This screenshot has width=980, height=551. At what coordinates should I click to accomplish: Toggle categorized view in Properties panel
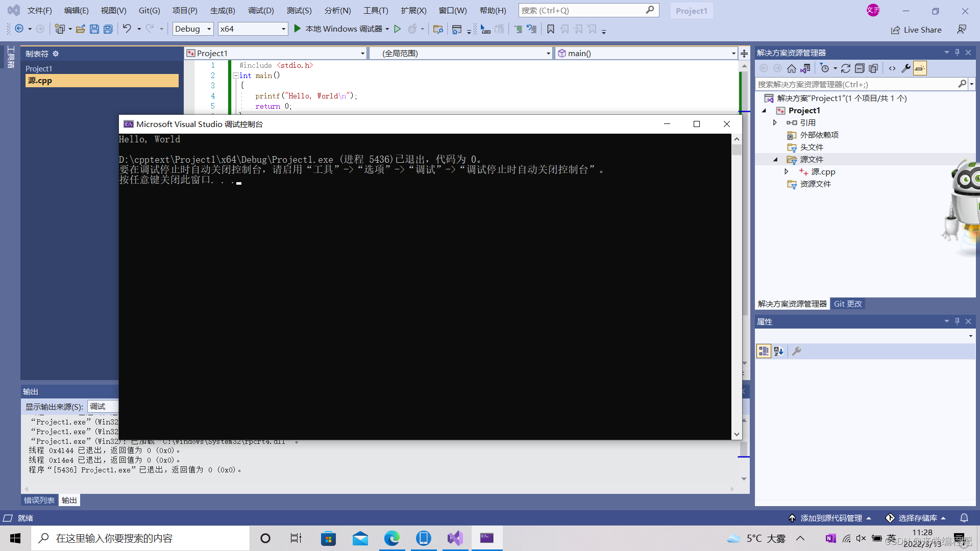click(764, 351)
